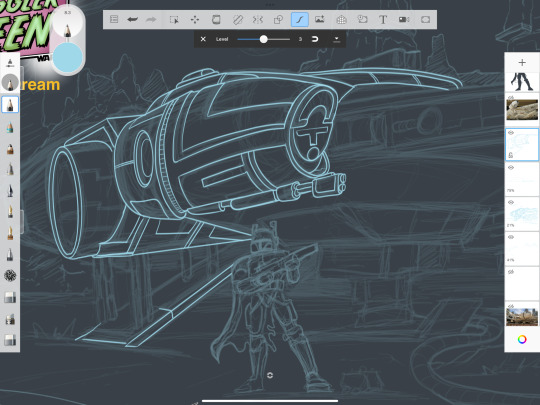Select the first eraser in brush list

pyautogui.click(x=10, y=298)
